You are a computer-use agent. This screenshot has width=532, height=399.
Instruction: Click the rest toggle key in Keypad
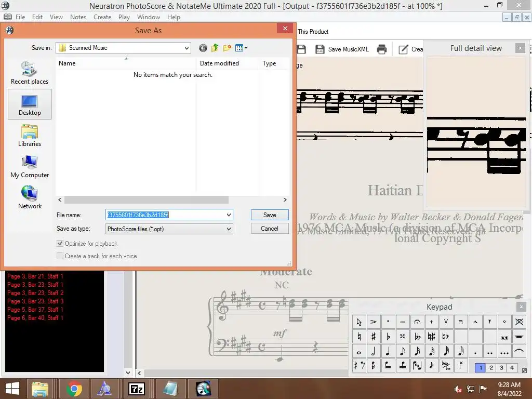pos(358,366)
